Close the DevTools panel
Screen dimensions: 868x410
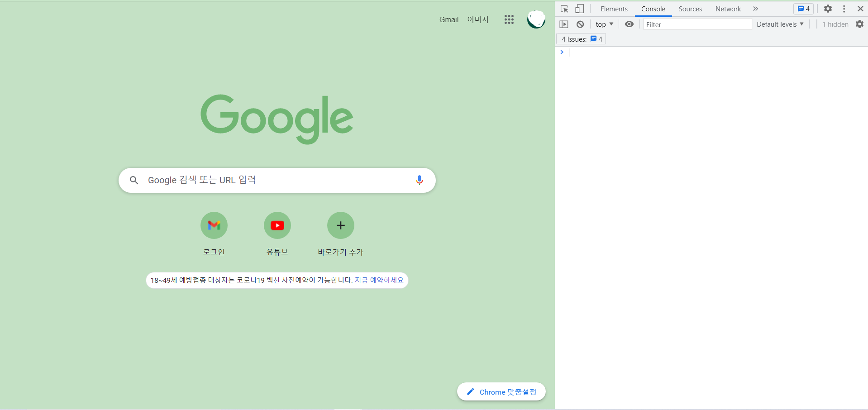[x=860, y=9]
